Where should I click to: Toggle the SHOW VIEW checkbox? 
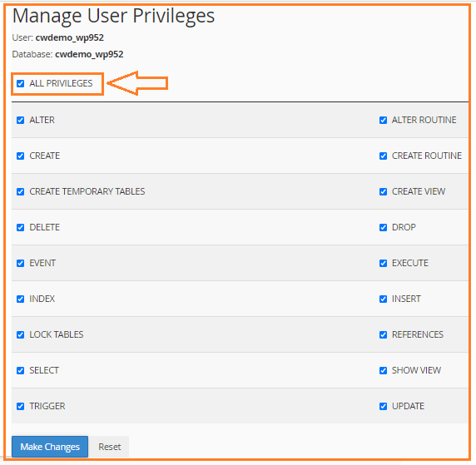(383, 371)
